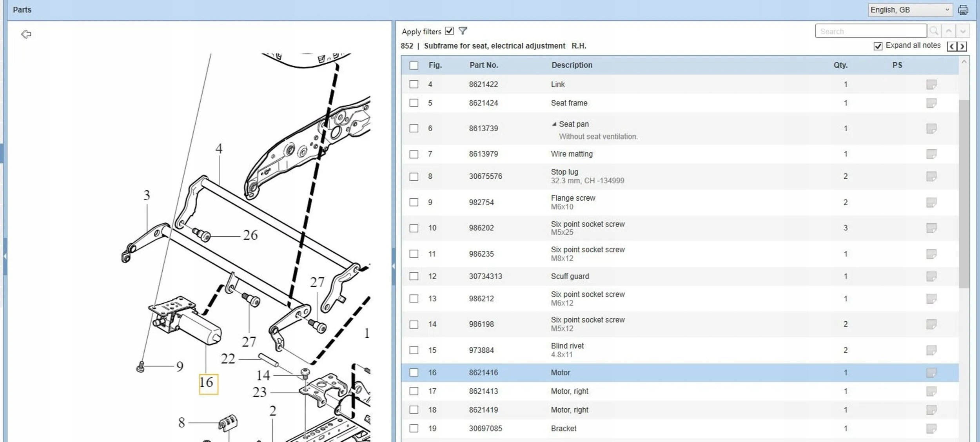The width and height of the screenshot is (980, 442).
Task: Open the English, GB language dropdown
Action: [910, 10]
